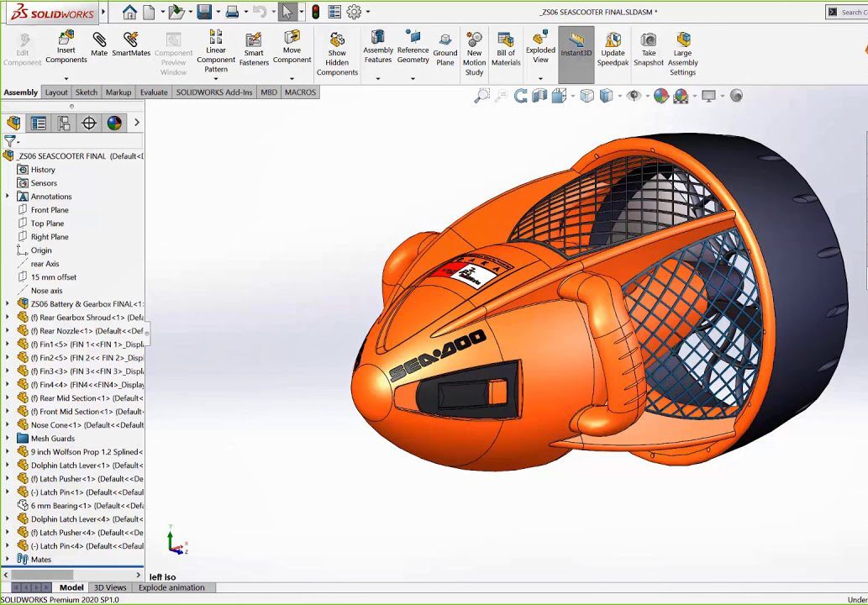
Task: Switch to the MBD tab
Action: point(269,92)
